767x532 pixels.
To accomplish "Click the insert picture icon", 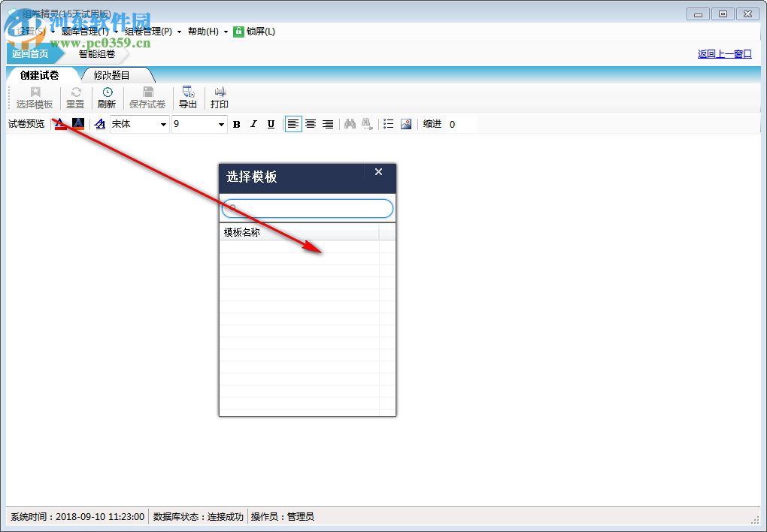I will click(x=406, y=124).
